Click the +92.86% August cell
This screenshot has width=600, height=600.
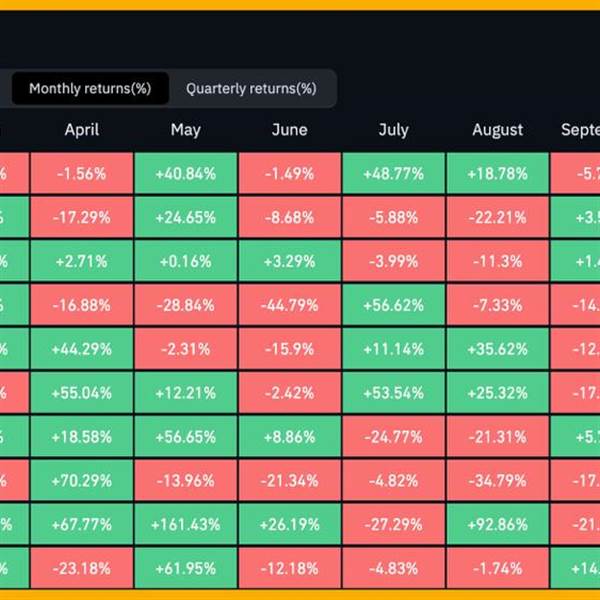pos(497,523)
